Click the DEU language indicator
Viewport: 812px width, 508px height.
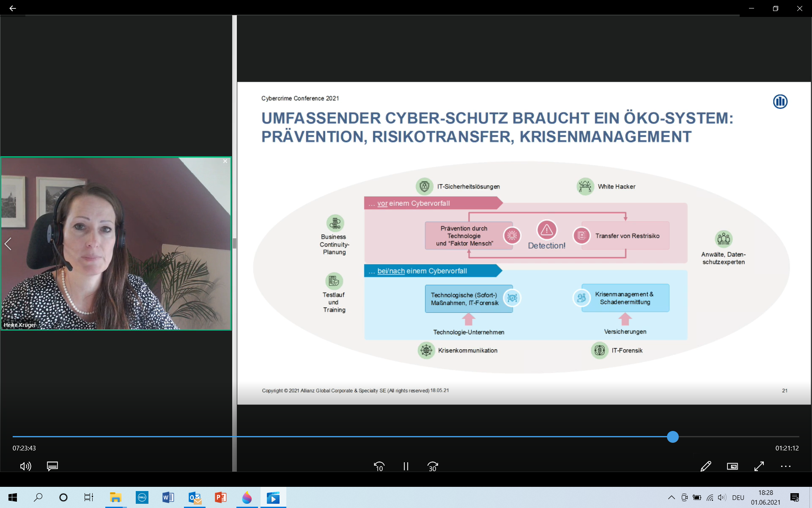(738, 497)
